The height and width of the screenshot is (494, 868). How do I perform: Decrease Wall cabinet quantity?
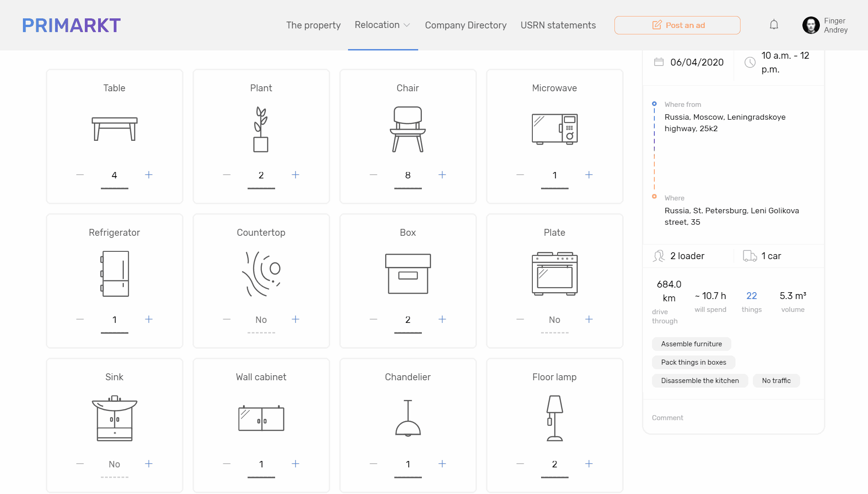click(227, 464)
